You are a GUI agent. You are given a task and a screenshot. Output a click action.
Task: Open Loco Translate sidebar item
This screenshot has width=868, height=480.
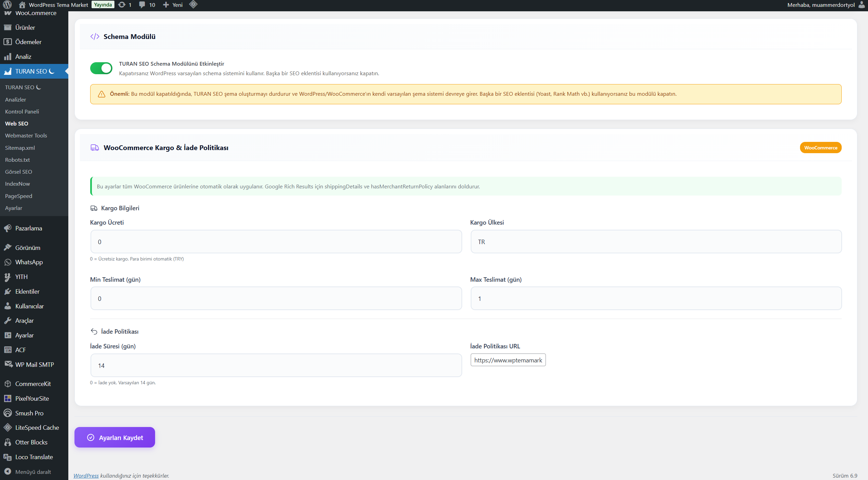(34, 457)
